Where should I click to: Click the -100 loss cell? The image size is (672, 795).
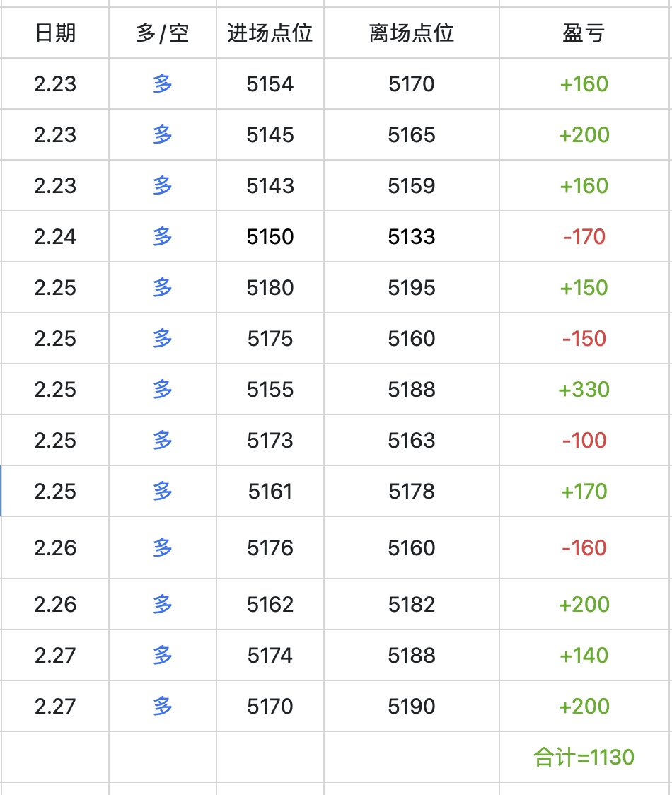click(x=584, y=441)
